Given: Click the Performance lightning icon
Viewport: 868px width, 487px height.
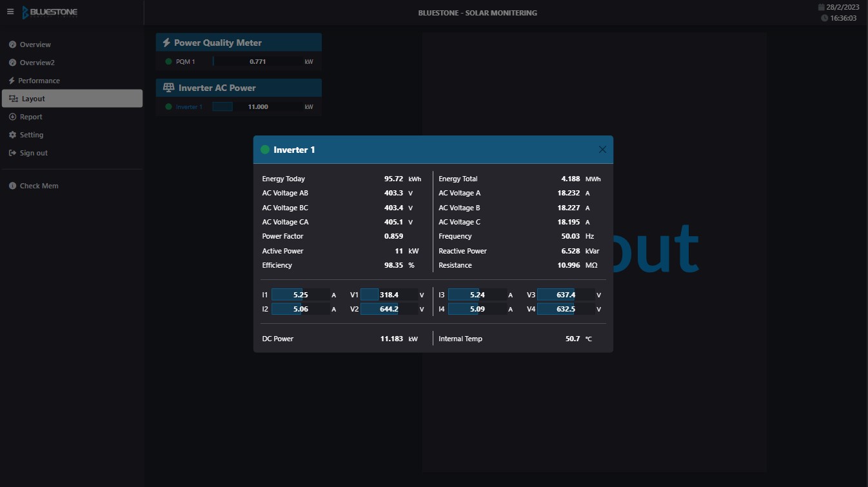Looking at the screenshot, I should 12,81.
